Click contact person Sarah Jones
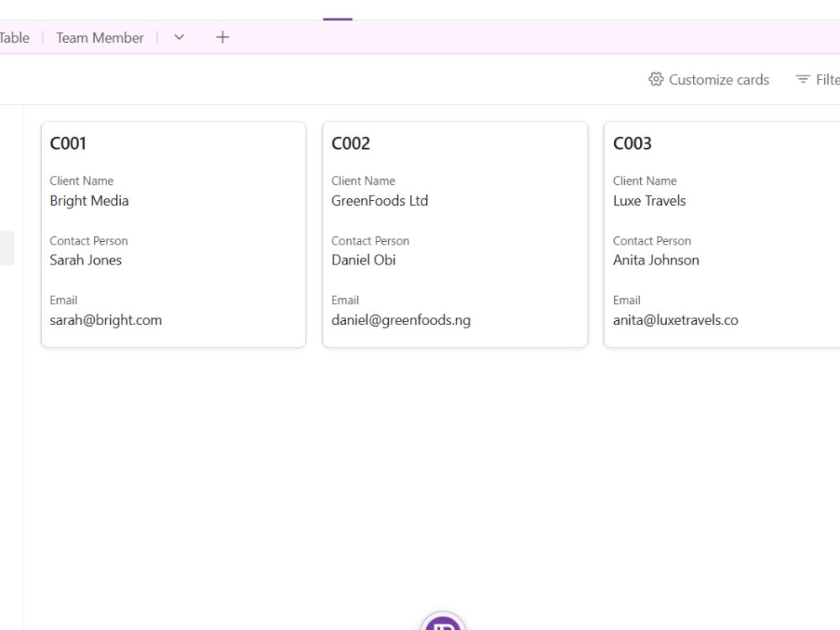The image size is (840, 630). point(86,260)
